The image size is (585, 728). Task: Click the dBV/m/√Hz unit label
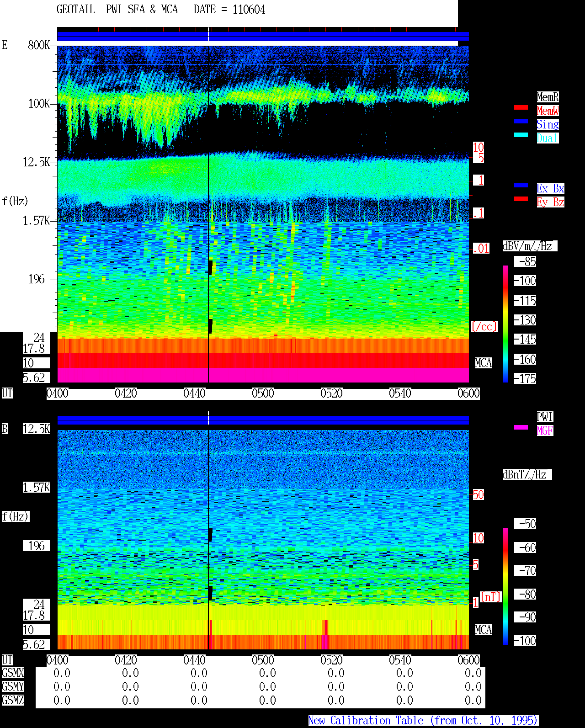530,246
